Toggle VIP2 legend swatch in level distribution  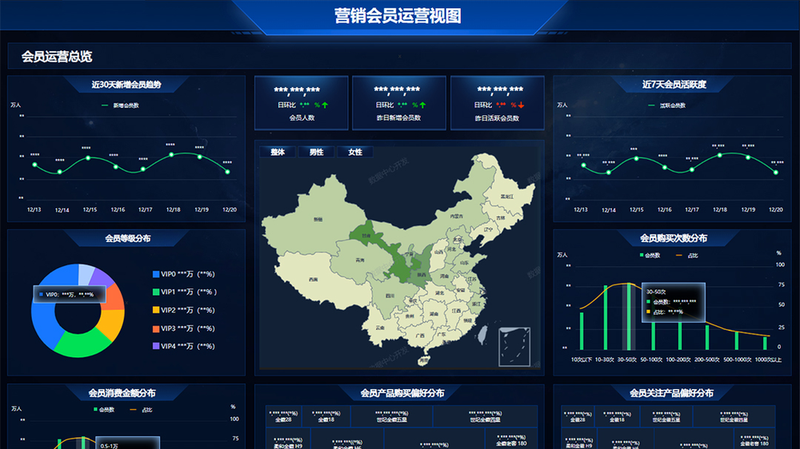(x=156, y=310)
